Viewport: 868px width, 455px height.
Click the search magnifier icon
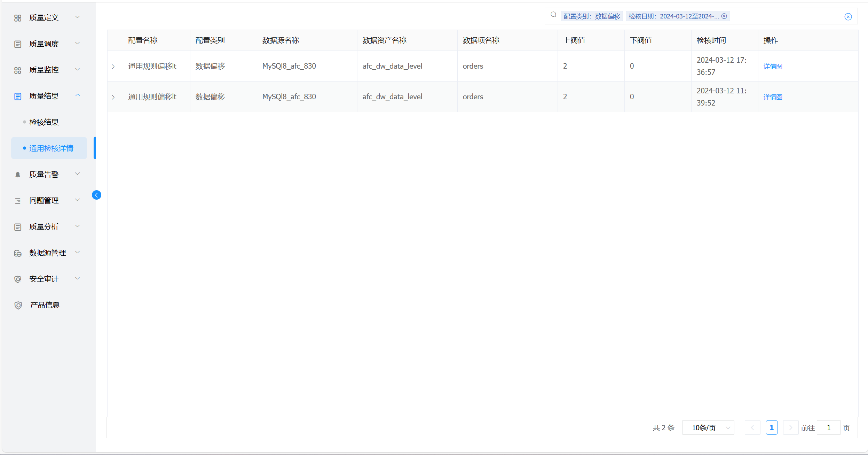[x=553, y=15]
